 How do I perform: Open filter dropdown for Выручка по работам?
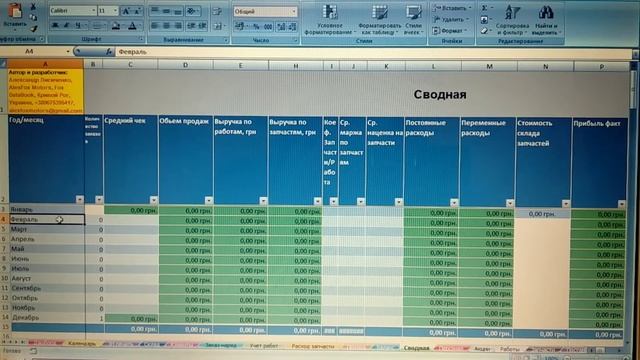[x=263, y=201]
